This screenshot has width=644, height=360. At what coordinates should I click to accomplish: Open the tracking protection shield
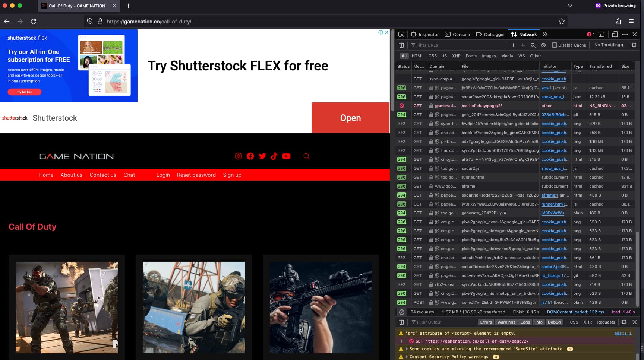90,22
